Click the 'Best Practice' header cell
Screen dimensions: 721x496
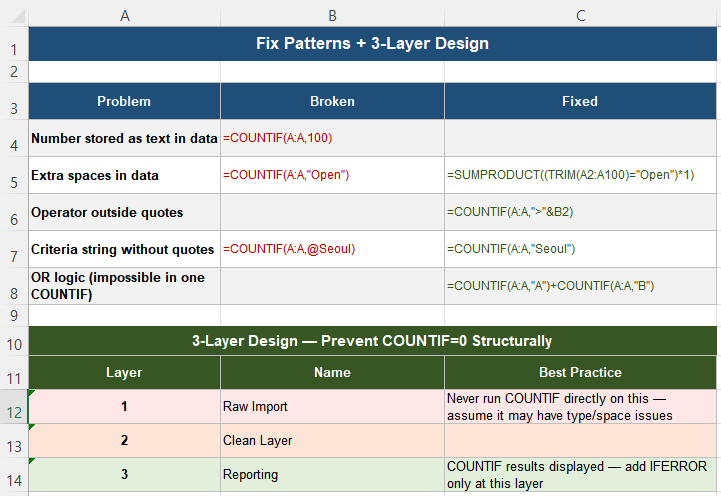pos(581,372)
